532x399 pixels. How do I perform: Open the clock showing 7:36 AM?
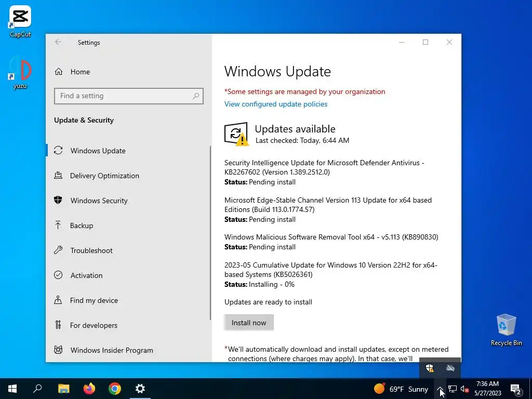487,389
